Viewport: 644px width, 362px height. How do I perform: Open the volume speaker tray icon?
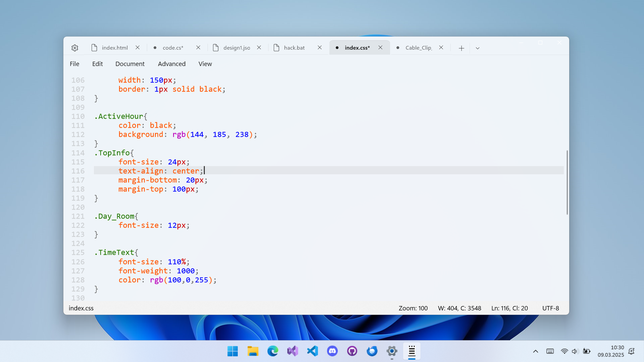click(575, 351)
